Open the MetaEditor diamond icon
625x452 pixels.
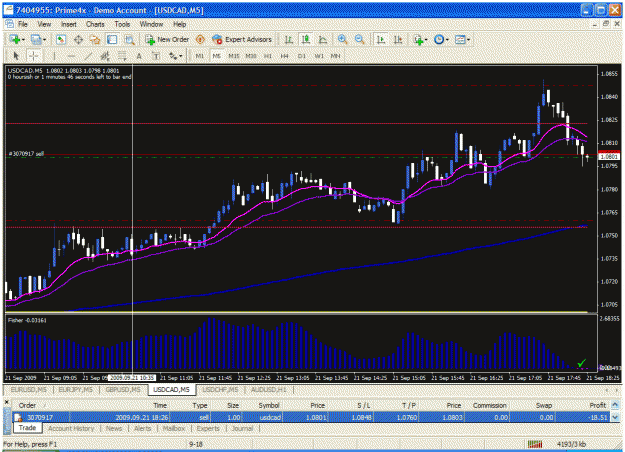pyautogui.click(x=200, y=39)
